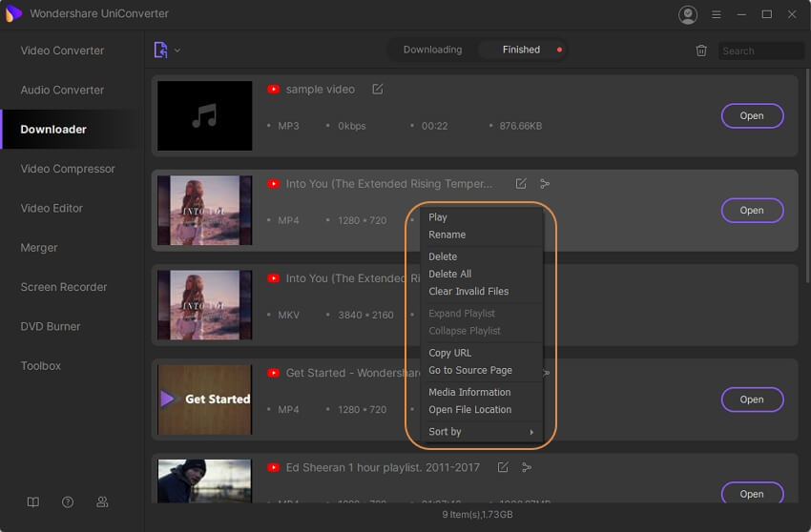Select Copy URL in context menu

point(450,353)
